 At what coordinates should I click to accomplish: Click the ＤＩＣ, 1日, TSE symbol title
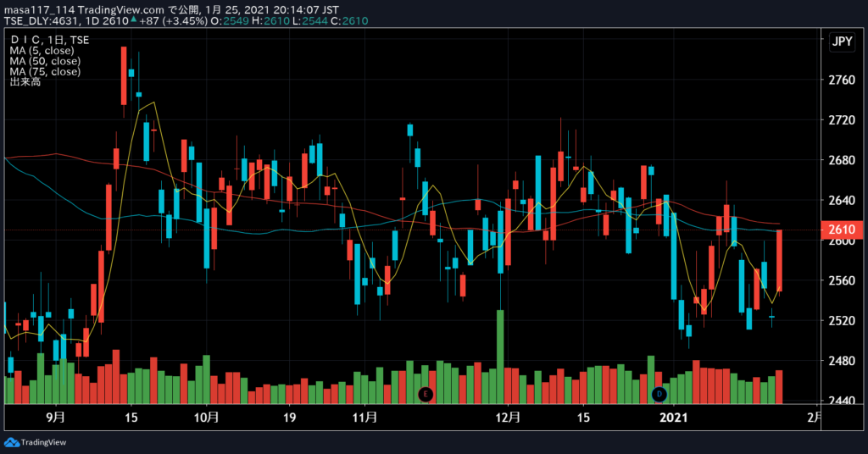point(49,40)
